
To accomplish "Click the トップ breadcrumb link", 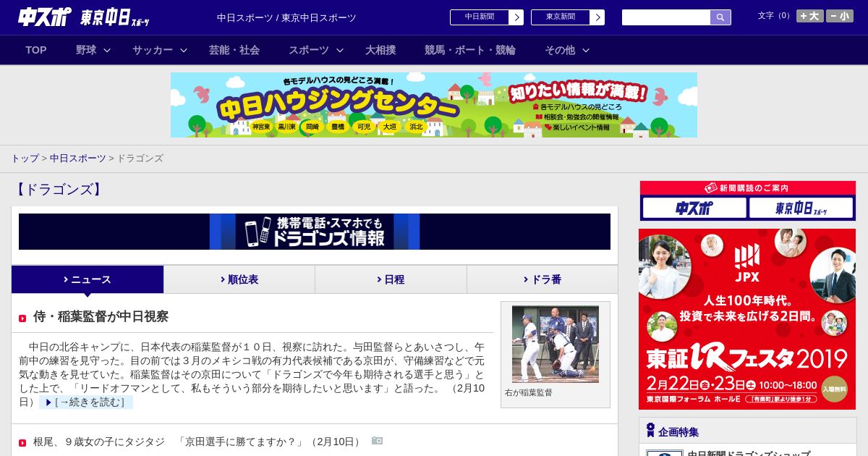I will click(25, 158).
